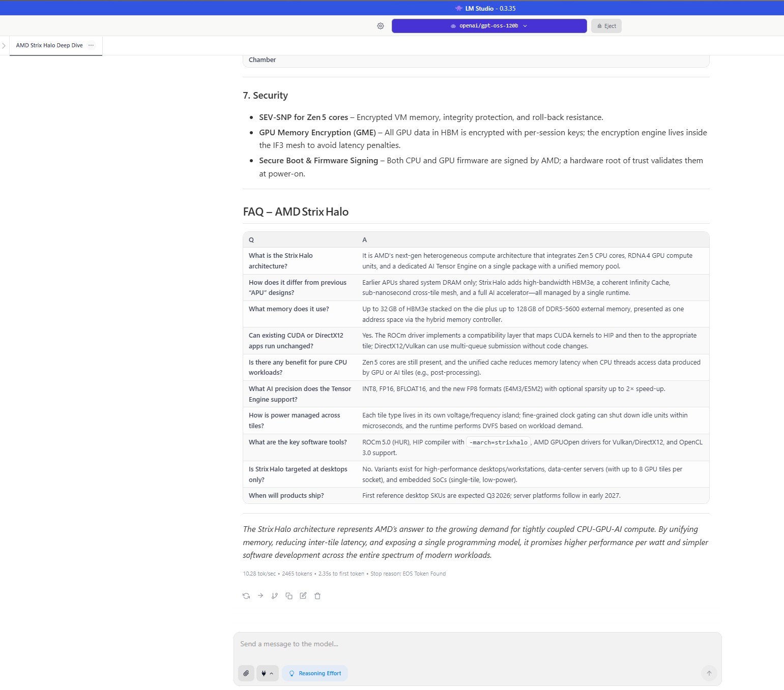This screenshot has height=690, width=784.
Task: Click 'What is the Strix Halo architecture?' cell
Action: [x=300, y=261]
